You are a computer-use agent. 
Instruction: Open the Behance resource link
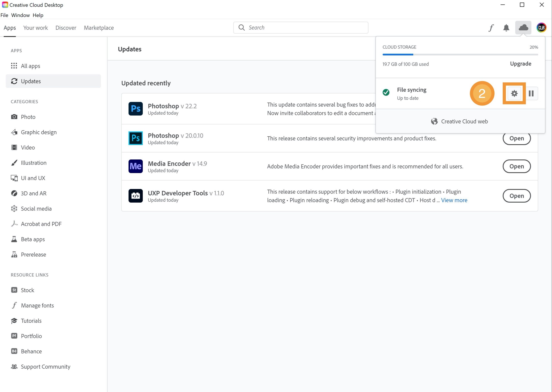point(53,351)
